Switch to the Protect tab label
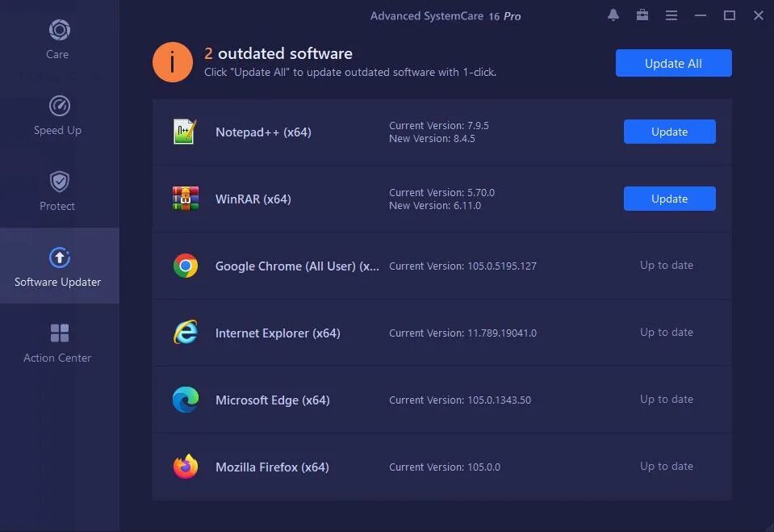The image size is (774, 532). [57, 206]
